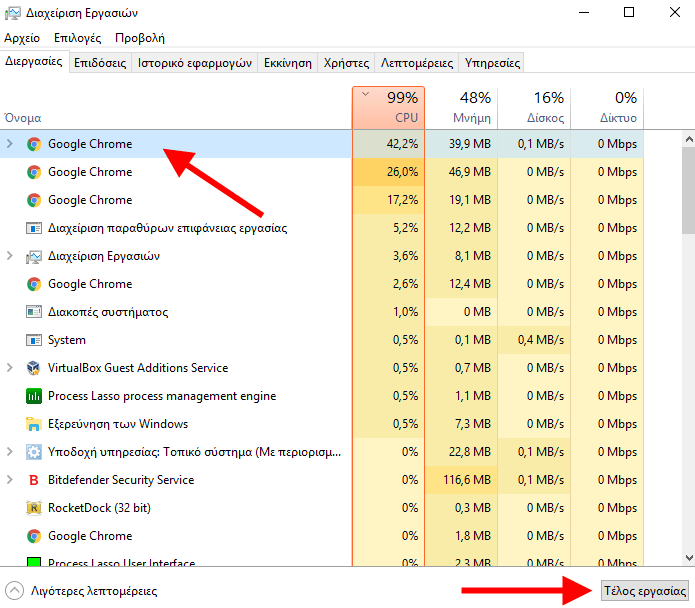The height and width of the screenshot is (608, 695).
Task: Select the 42,2% CPU cell
Action: click(389, 144)
